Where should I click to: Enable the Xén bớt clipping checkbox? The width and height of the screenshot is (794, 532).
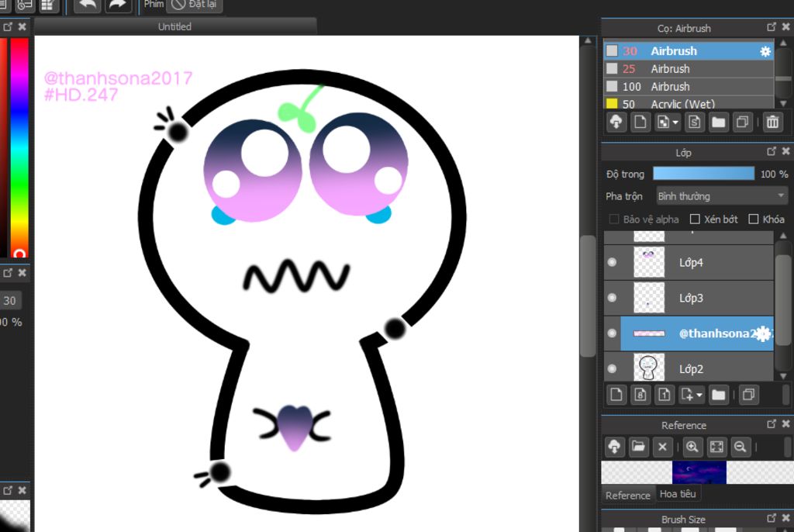pos(696,219)
